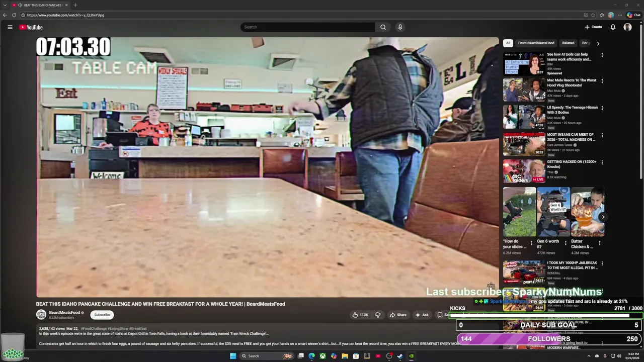Open the Butter Chicken Short
The height and width of the screenshot is (362, 644).
coord(588,212)
